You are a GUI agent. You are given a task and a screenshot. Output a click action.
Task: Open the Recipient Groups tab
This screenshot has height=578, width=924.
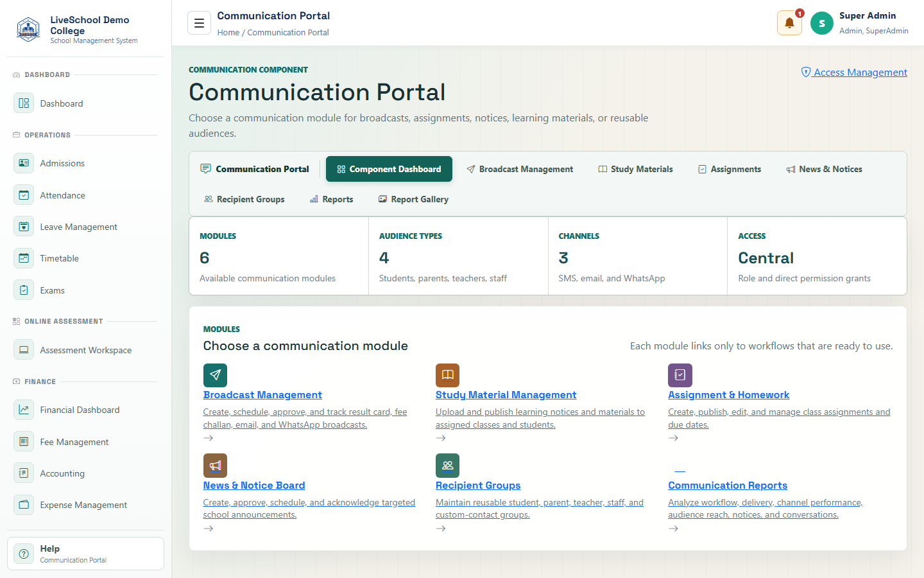click(x=244, y=199)
